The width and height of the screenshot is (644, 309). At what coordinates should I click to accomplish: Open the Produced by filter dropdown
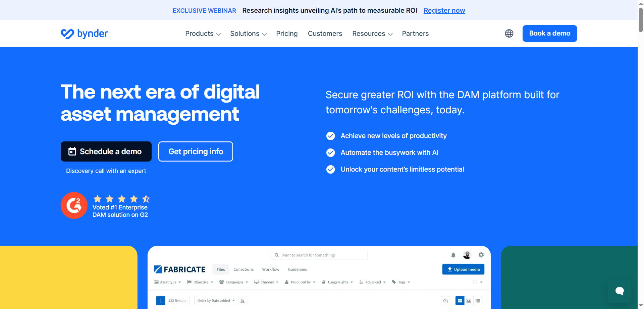click(x=300, y=282)
